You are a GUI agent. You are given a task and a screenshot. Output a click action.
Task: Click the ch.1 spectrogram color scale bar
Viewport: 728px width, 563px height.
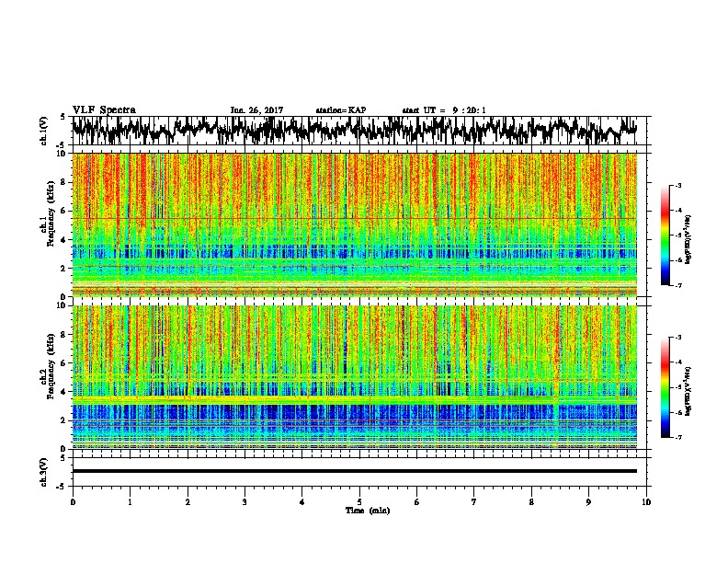click(x=665, y=236)
